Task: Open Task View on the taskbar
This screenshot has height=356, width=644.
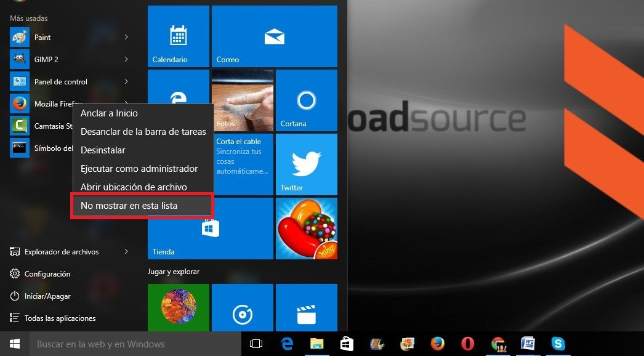Action: (256, 344)
